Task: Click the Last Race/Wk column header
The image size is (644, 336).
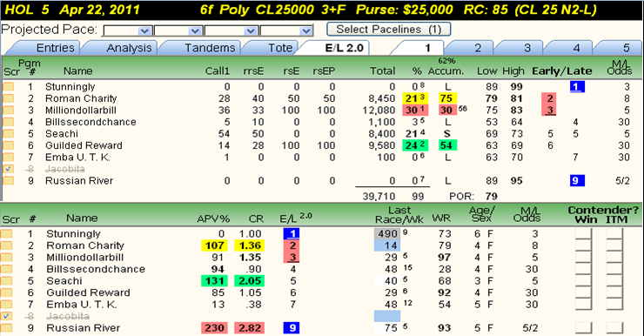Action: [x=399, y=215]
